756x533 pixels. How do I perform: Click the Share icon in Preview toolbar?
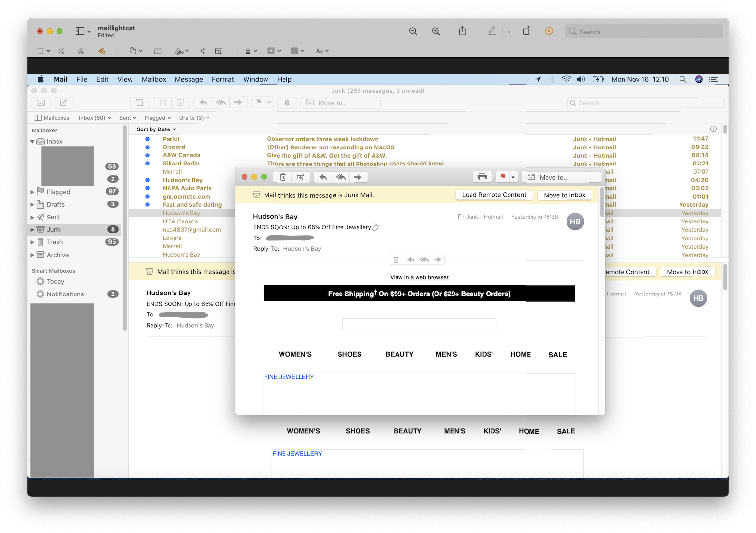point(463,31)
